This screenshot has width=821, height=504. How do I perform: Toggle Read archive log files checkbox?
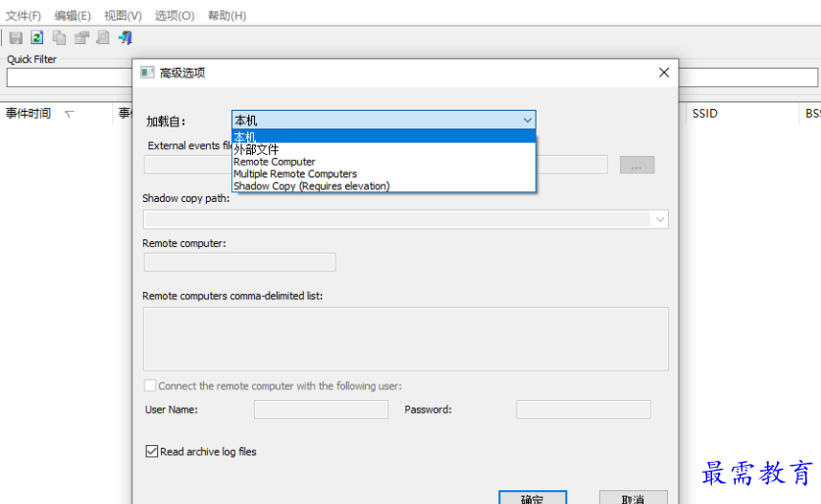151,451
